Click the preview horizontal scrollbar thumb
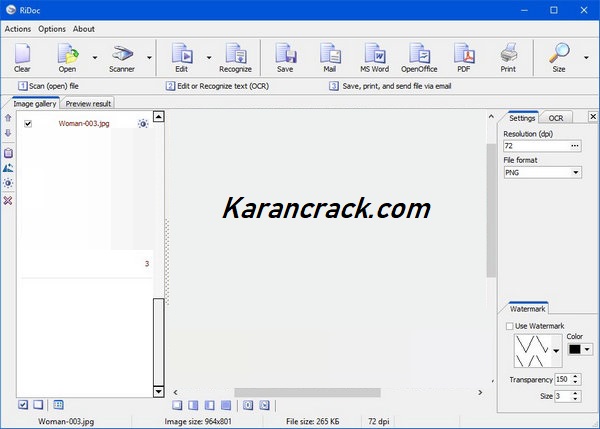 coord(307,393)
